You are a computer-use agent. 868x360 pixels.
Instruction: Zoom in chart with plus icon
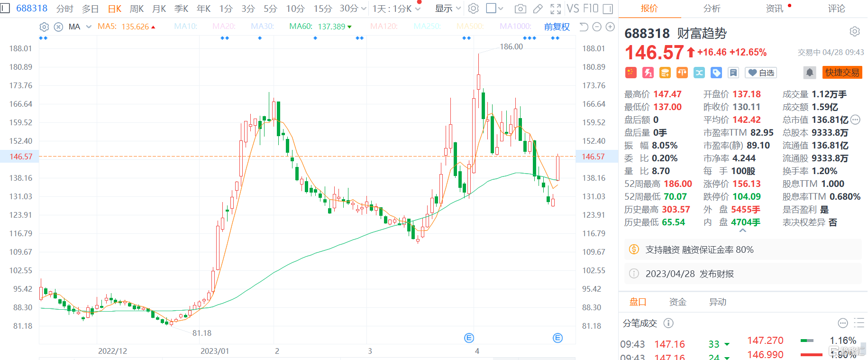click(611, 27)
